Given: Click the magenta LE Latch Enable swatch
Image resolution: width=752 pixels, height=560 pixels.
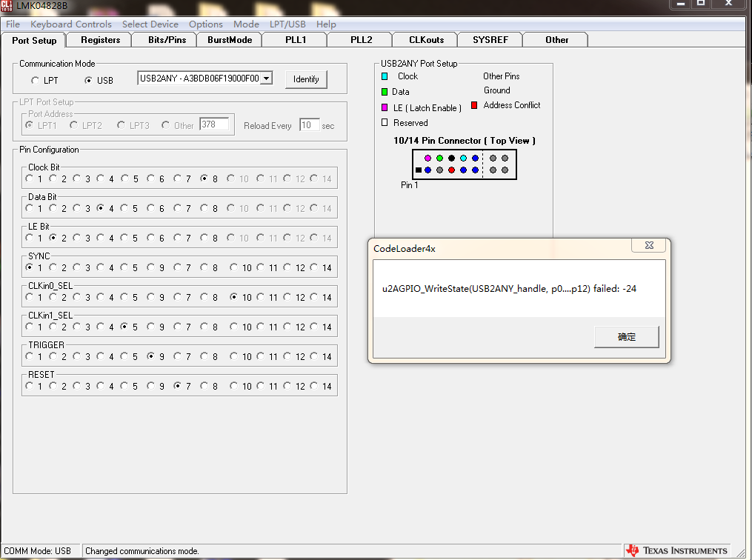Looking at the screenshot, I should (x=385, y=107).
